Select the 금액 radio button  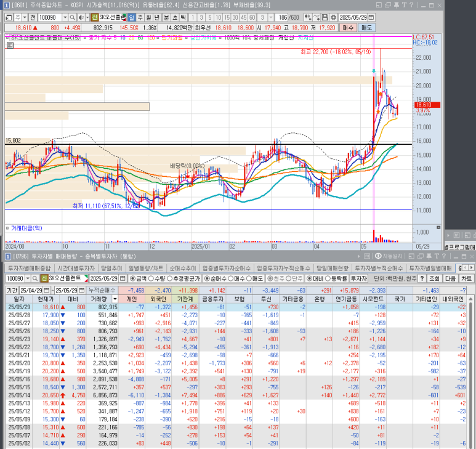click(x=132, y=278)
